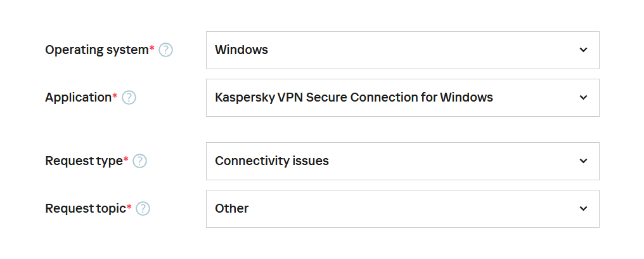Click the question mark beside Application
Screen dimensions: 644x259
(129, 98)
